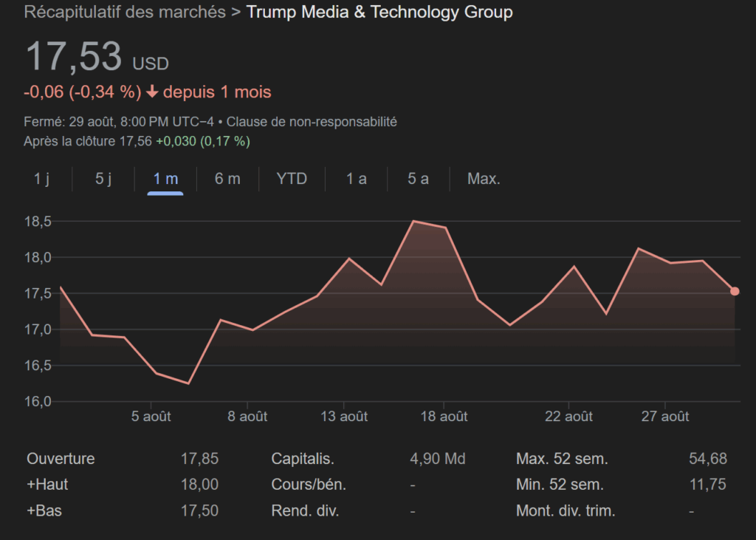
Task: Click the Ouverture label
Action: tap(61, 459)
